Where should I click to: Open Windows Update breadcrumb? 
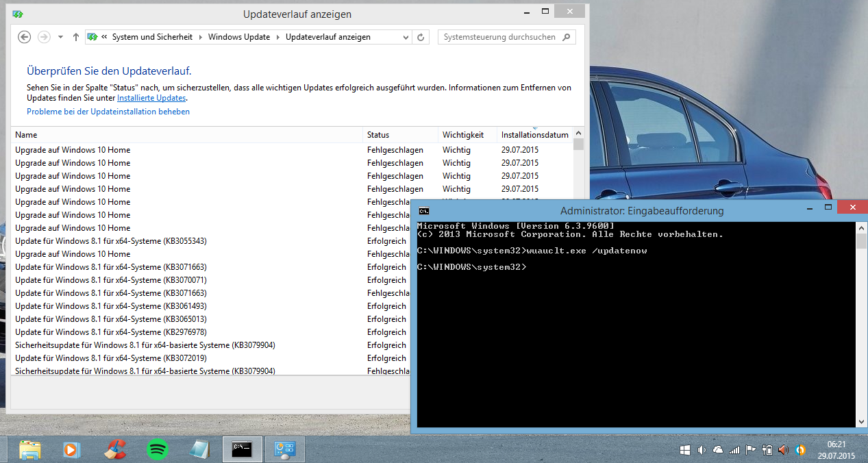point(239,37)
